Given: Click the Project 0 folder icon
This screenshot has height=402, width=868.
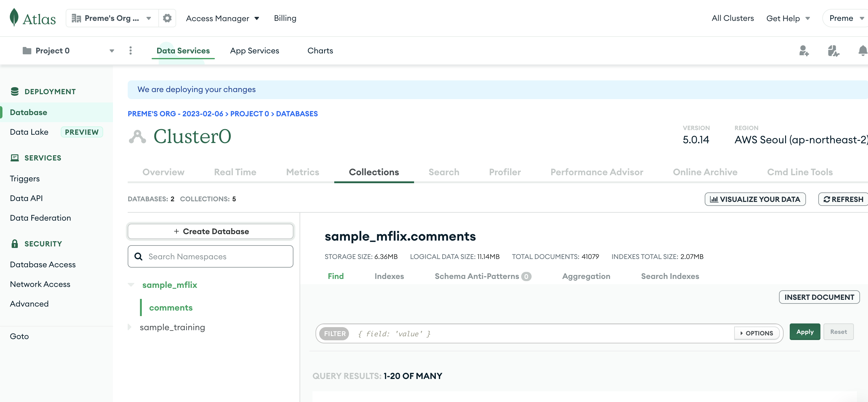Looking at the screenshot, I should click(x=27, y=51).
